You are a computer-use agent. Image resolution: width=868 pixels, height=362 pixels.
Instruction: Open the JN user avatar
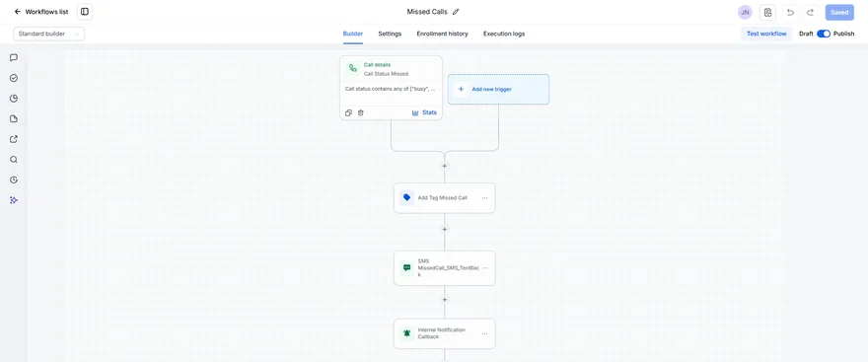click(x=745, y=12)
